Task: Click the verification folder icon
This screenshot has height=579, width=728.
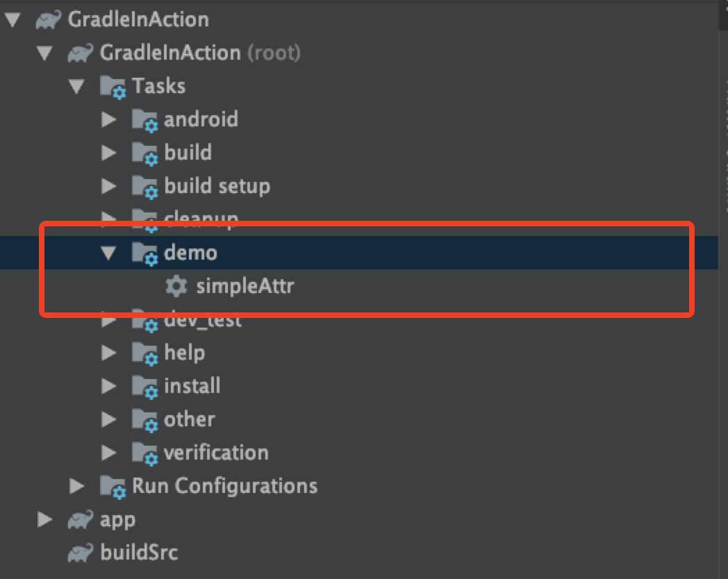Action: (145, 453)
